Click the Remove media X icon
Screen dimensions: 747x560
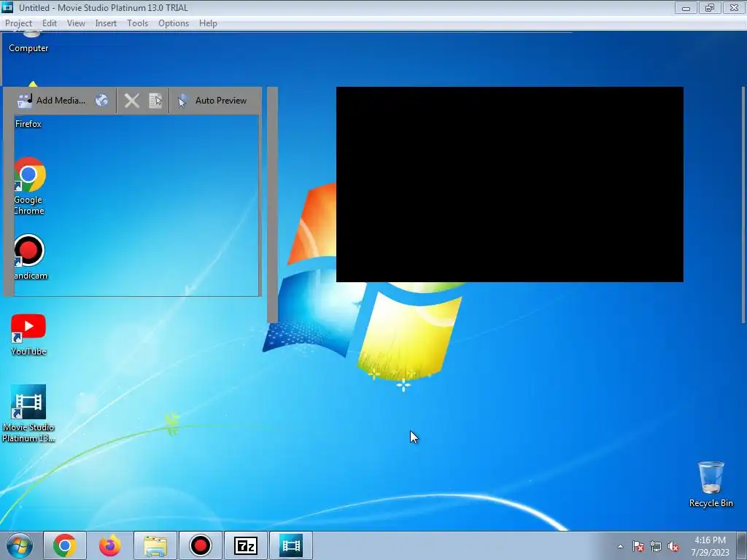pyautogui.click(x=132, y=101)
